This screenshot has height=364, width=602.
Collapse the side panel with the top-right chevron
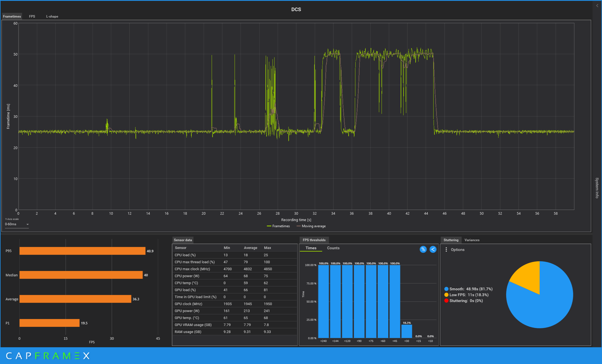(597, 6)
